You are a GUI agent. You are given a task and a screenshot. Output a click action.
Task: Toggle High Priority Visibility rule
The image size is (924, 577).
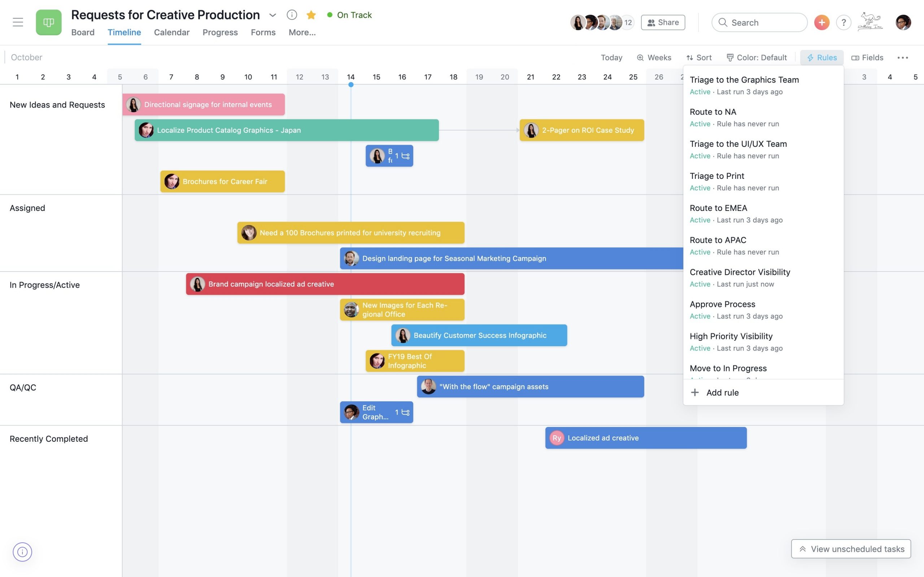click(x=731, y=336)
